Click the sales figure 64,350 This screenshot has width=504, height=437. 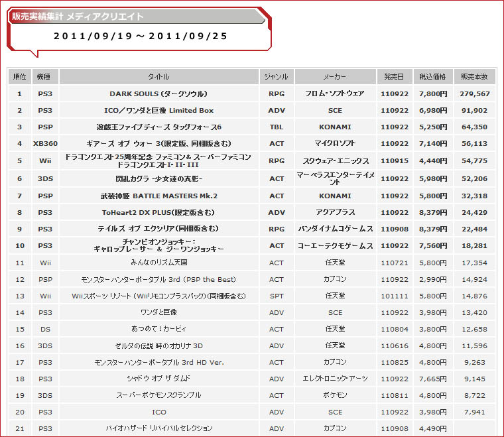(x=475, y=127)
